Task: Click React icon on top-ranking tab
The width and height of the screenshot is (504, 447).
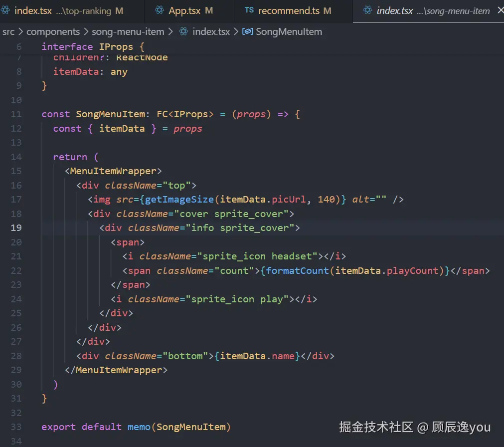Action: pos(5,10)
